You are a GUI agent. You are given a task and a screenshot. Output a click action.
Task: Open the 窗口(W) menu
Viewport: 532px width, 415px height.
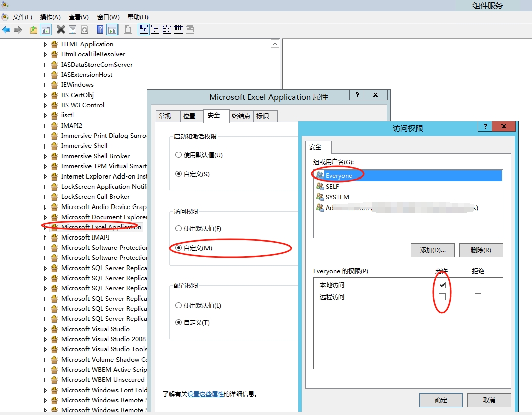click(108, 17)
